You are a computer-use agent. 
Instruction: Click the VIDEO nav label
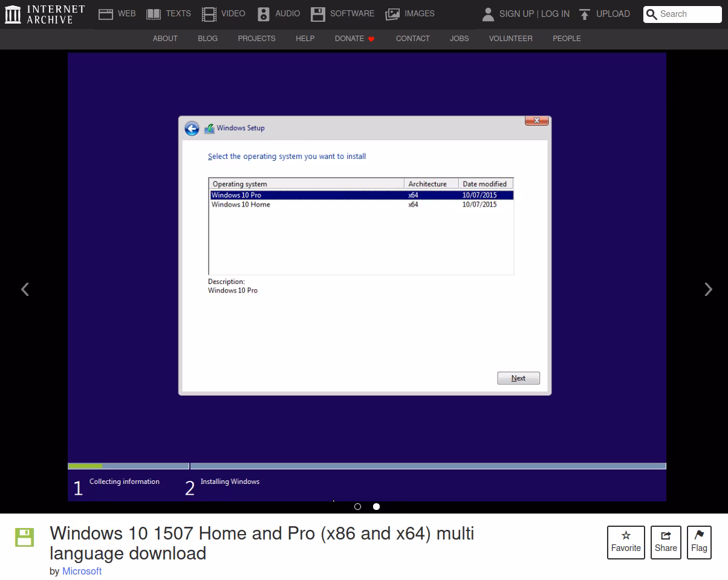point(233,14)
